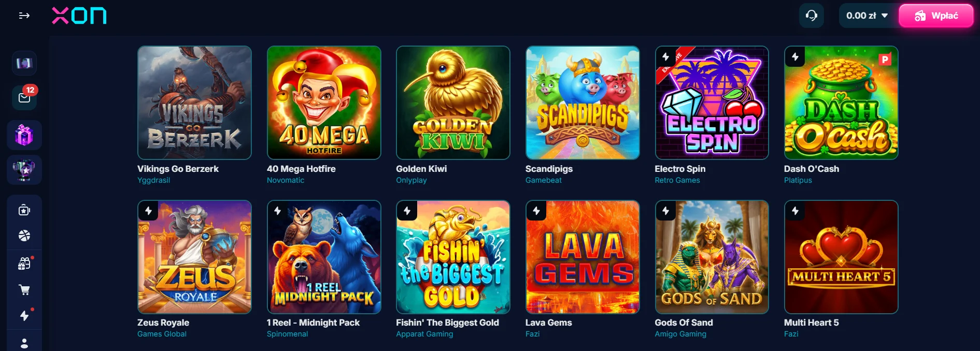Click the Yggdrasil provider link

(153, 180)
